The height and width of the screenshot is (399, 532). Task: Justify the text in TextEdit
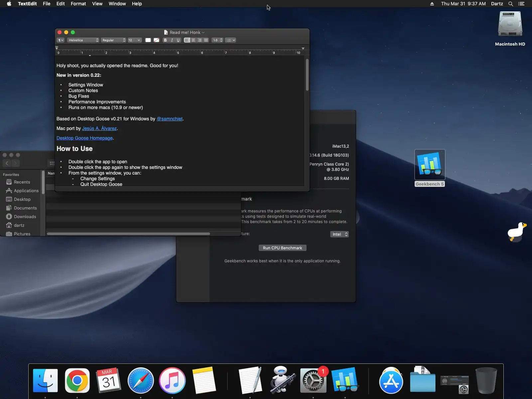206,40
